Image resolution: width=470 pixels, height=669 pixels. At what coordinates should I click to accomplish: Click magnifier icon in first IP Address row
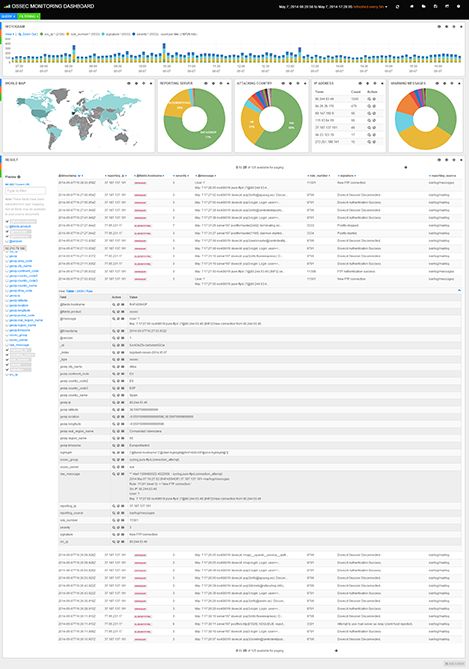click(x=369, y=99)
